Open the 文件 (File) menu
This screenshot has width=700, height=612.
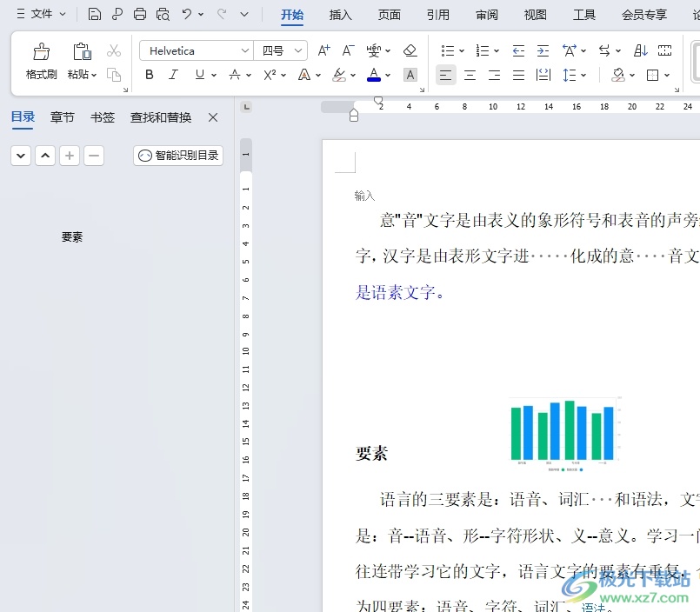pos(41,14)
